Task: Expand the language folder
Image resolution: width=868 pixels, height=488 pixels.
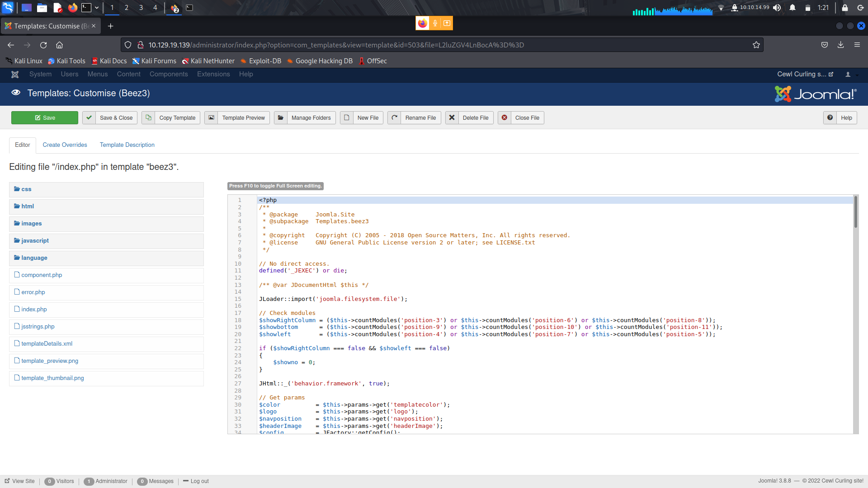Action: [x=34, y=258]
